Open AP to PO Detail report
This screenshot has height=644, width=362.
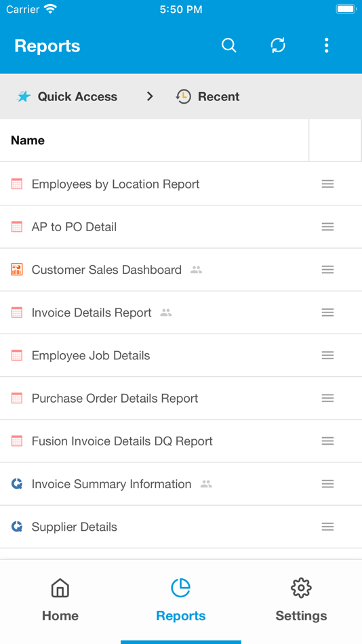(x=74, y=226)
